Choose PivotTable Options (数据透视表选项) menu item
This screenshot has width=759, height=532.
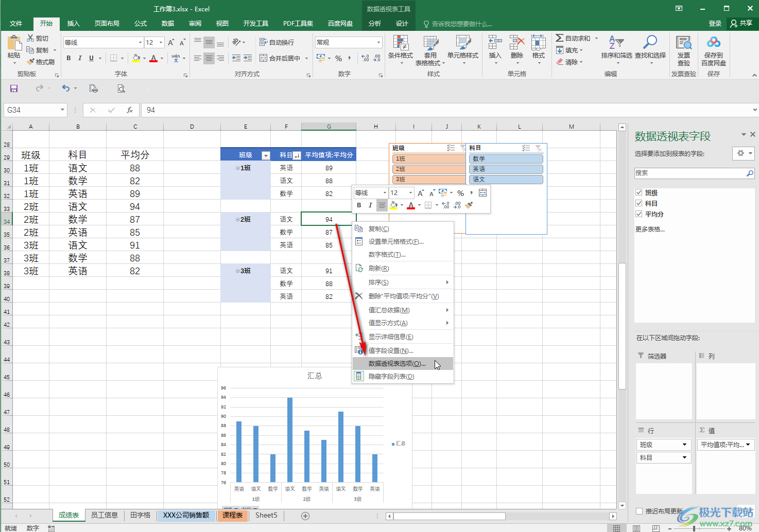coord(403,363)
